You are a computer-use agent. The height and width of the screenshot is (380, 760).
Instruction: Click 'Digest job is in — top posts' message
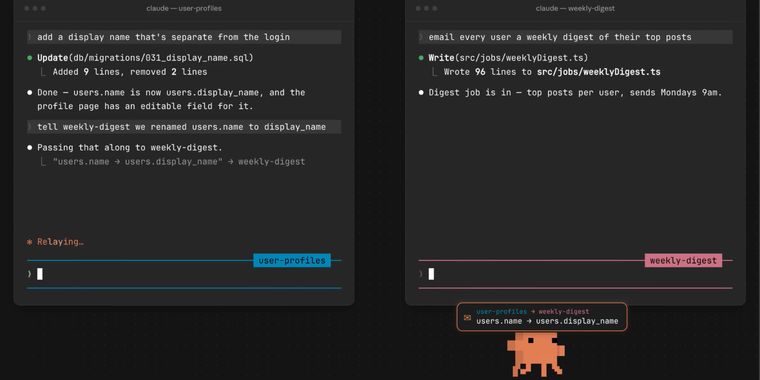tap(575, 93)
